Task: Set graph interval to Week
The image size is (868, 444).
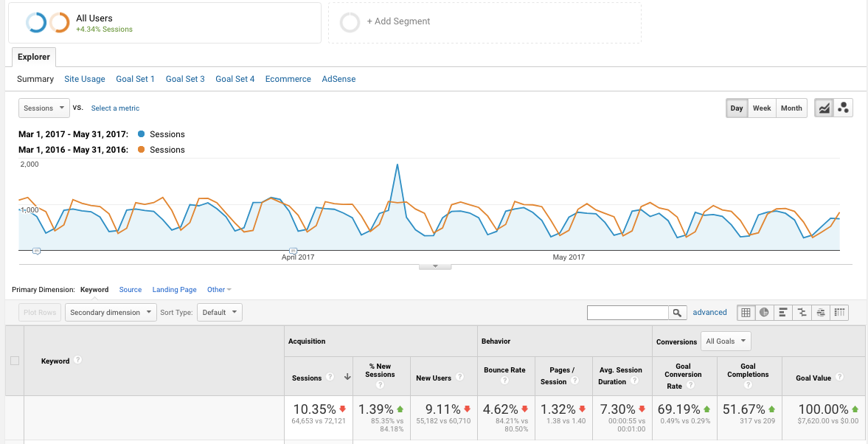Action: (762, 108)
